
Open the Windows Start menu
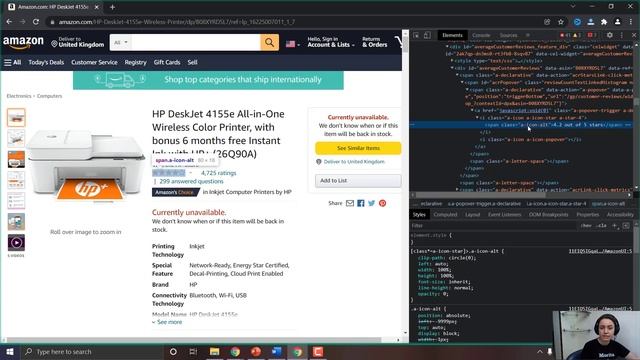pos(10,351)
